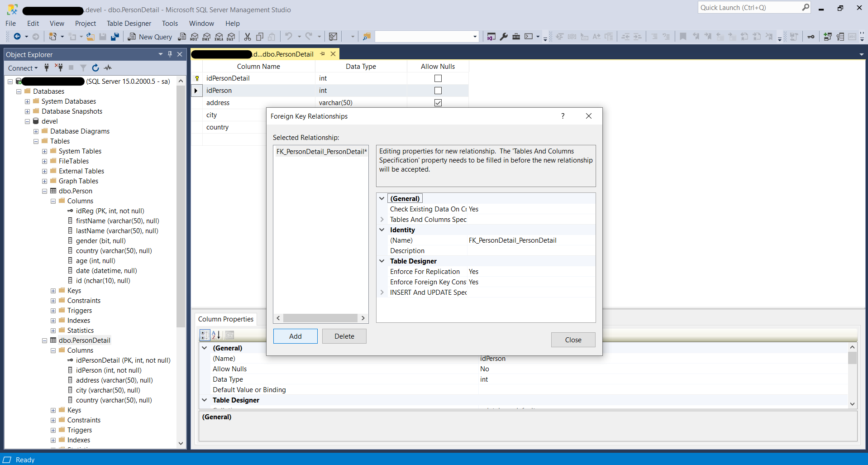Image resolution: width=868 pixels, height=465 pixels.
Task: Open the Connect dropdown in Object Explorer
Action: [23, 68]
